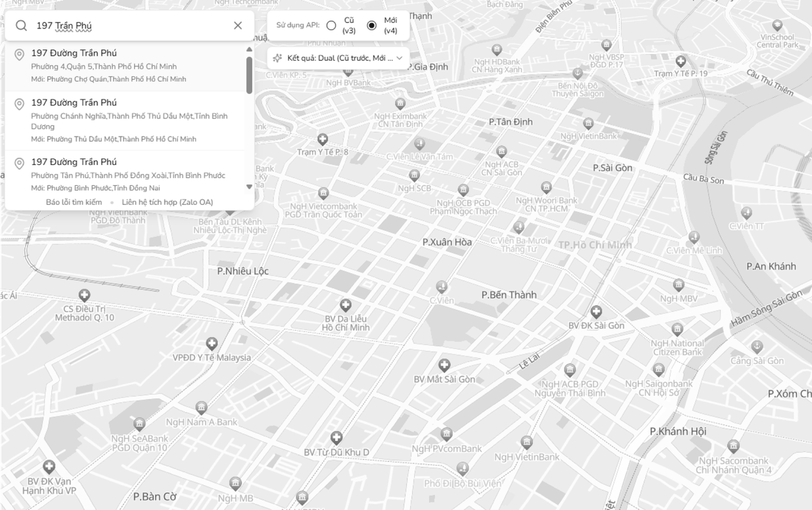Click the pin icon of the Bình Phước result
812x510 pixels.
coord(19,164)
